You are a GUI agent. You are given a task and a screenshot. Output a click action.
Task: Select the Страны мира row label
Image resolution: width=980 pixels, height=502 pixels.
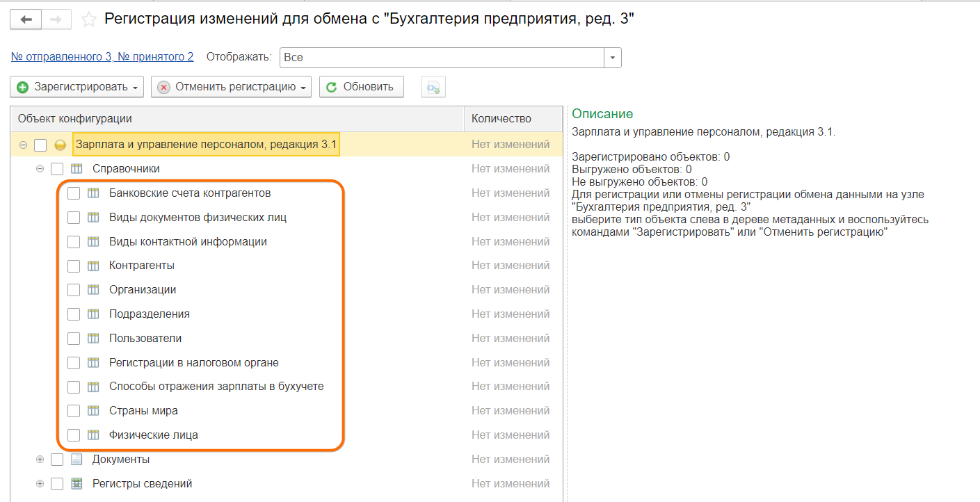pyautogui.click(x=143, y=411)
